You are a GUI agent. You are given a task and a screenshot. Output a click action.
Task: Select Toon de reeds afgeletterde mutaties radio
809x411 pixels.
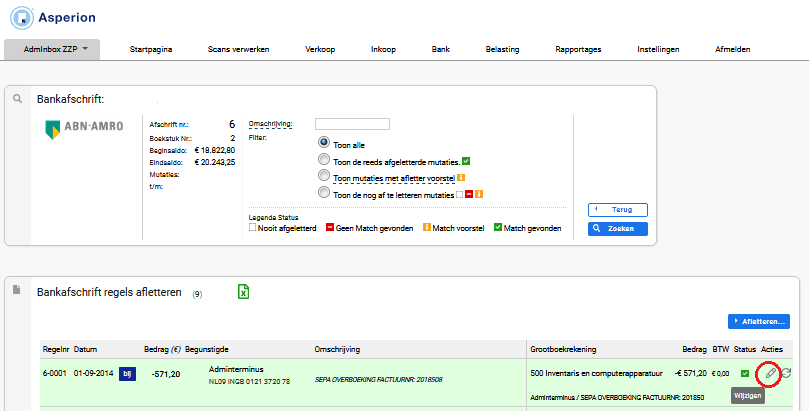pyautogui.click(x=324, y=159)
